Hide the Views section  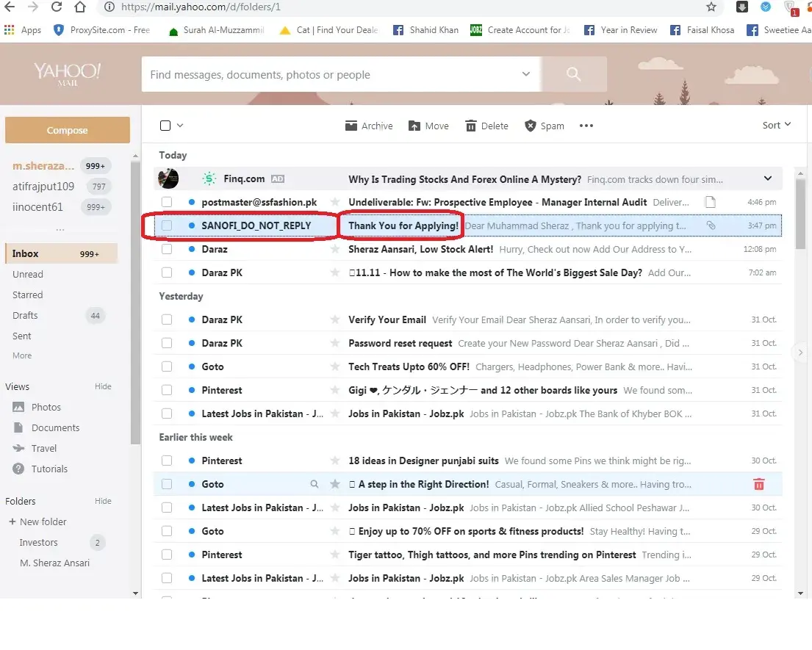tap(103, 386)
